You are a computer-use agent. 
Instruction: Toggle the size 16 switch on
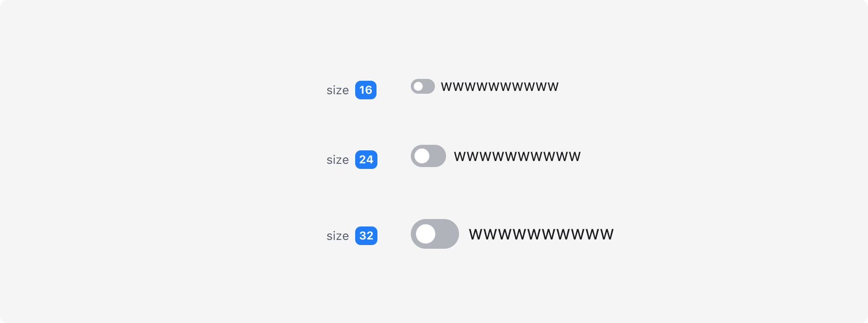(423, 86)
